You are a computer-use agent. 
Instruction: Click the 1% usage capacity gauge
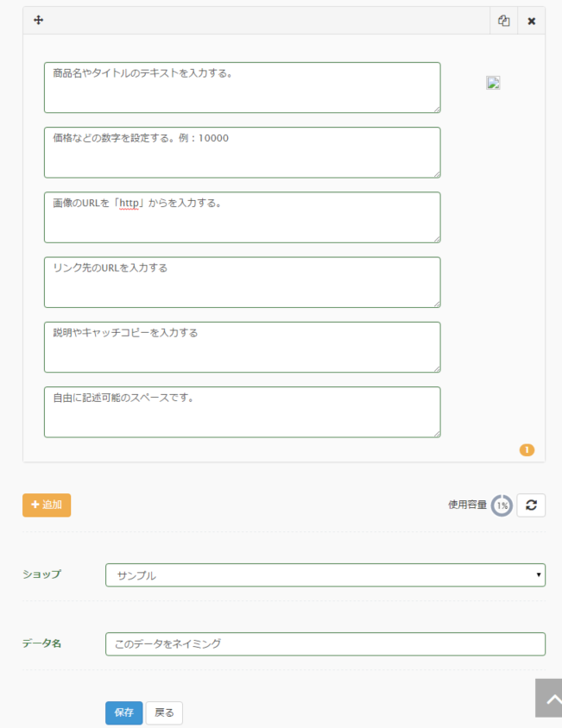tap(502, 505)
